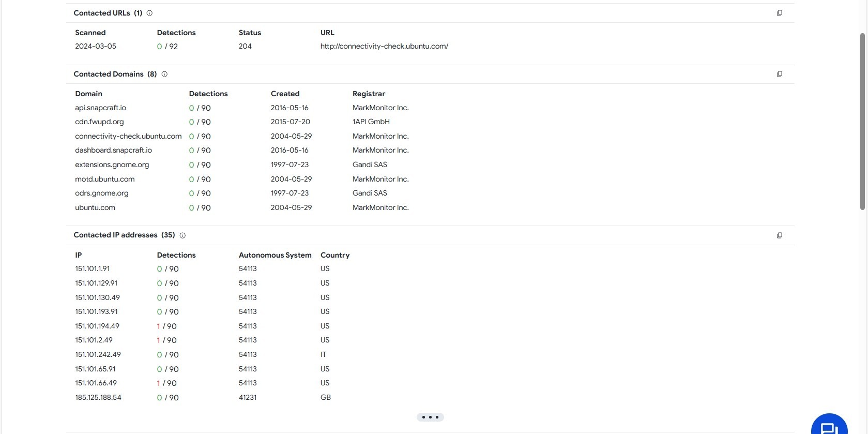Screen dimensions: 868x434
Task: Select country IT for 151.101.242.49
Action: click(323, 354)
